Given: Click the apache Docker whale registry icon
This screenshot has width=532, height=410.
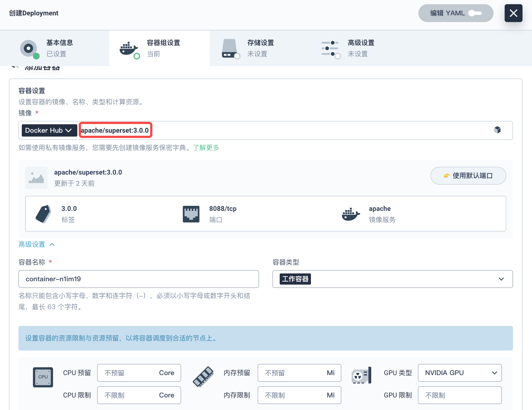Looking at the screenshot, I should [351, 214].
